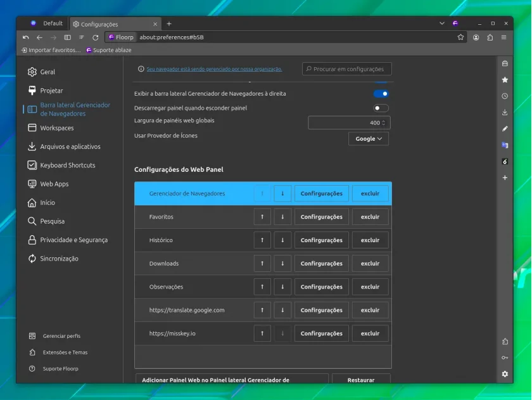Open the hamburger application menu
The height and width of the screenshot is (400, 532).
(x=504, y=37)
